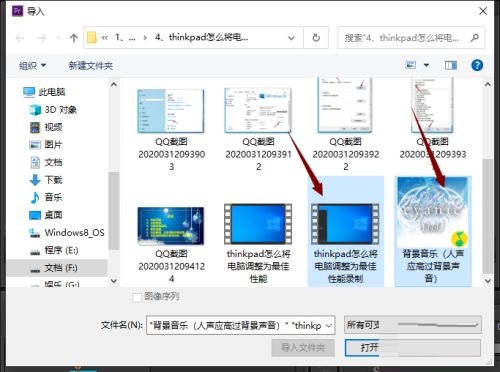Screen dimensions: 500x372
Task: Click the back navigation arrow
Action: (20, 38)
